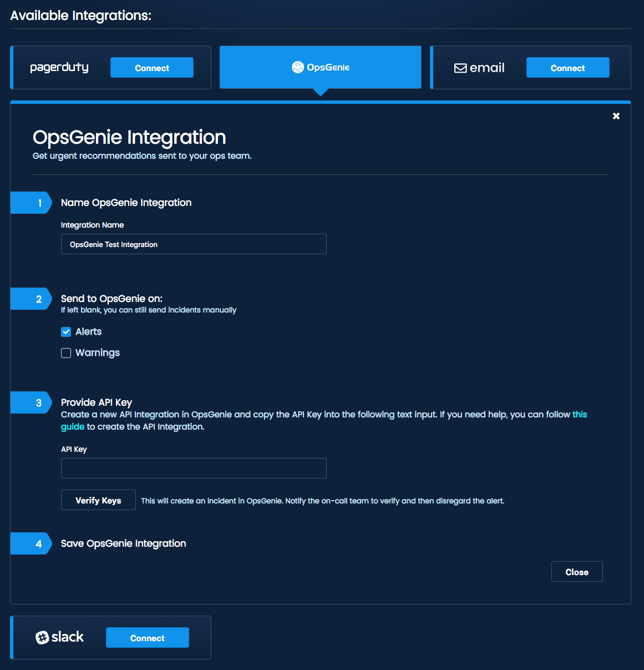Connect the email integration
Image resolution: width=644 pixels, height=670 pixels.
pos(567,68)
